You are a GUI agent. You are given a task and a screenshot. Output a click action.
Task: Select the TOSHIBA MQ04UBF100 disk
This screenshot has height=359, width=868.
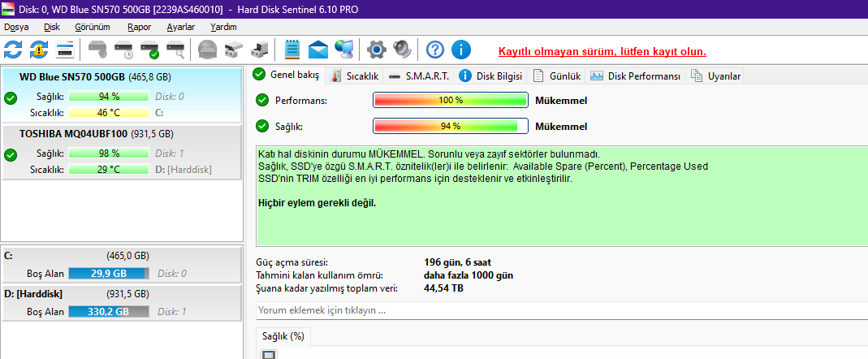pyautogui.click(x=121, y=152)
